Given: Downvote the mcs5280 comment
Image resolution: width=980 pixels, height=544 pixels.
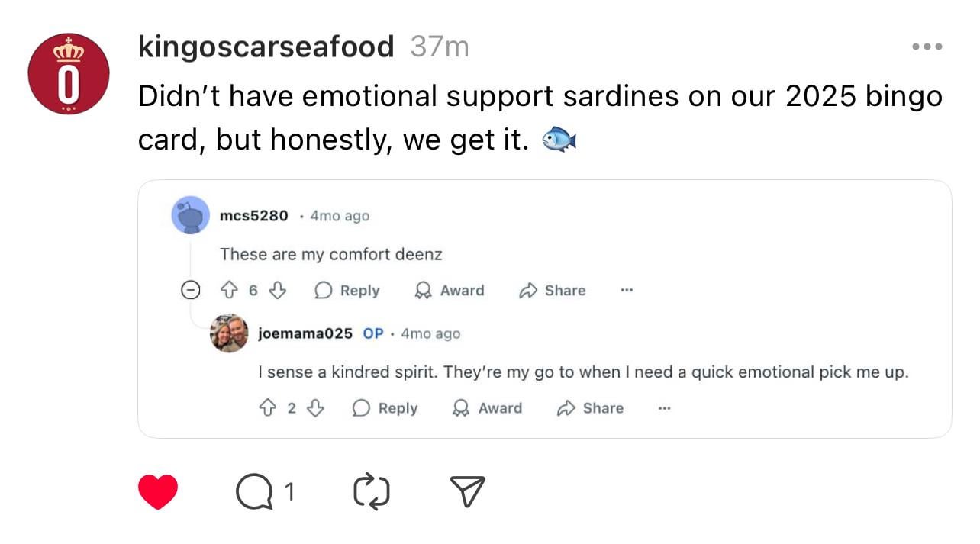Looking at the screenshot, I should click(279, 290).
